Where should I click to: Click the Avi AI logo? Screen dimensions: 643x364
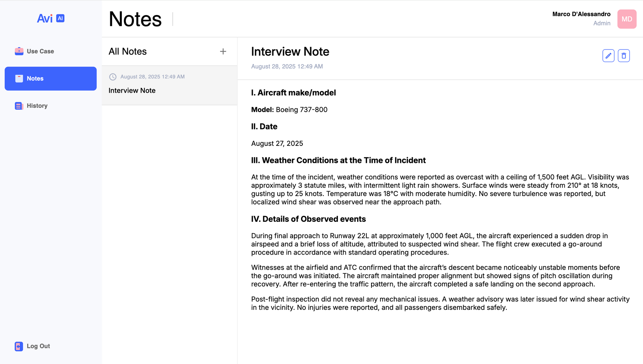(x=51, y=18)
